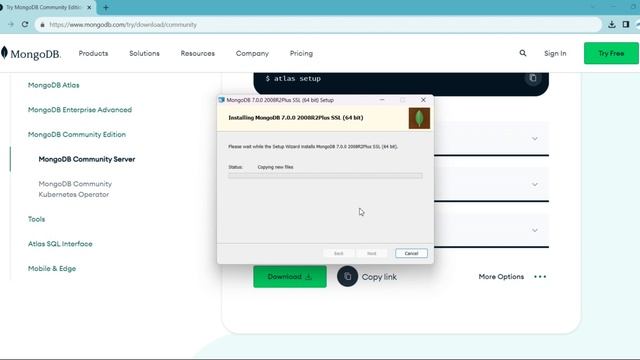Viewport: 640px width, 360px height.
Task: Close the Try MongoDB Community Edition tab
Action: click(89, 7)
